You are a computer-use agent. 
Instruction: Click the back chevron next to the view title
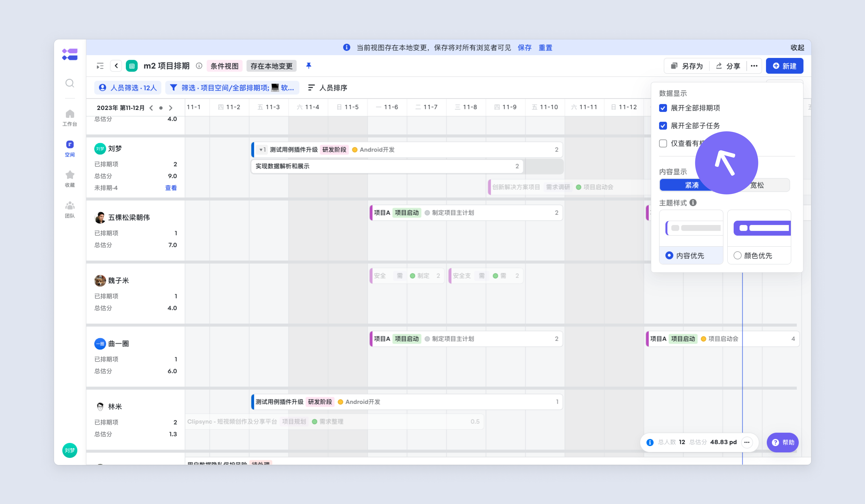coord(116,66)
